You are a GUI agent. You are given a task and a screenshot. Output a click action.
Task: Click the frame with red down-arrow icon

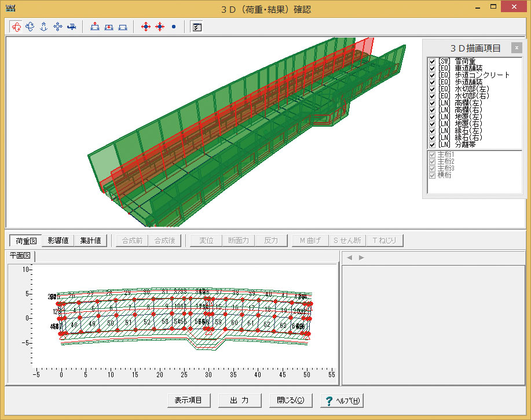tap(109, 27)
